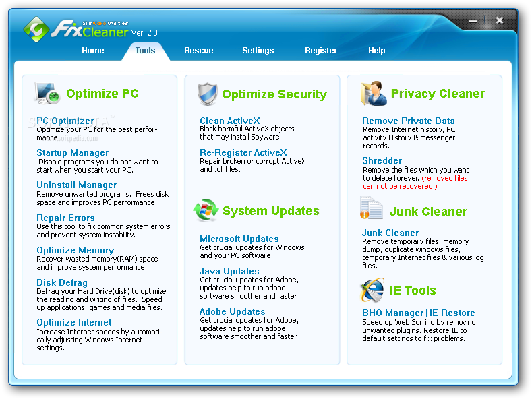Launch Startup Manager

(x=73, y=153)
